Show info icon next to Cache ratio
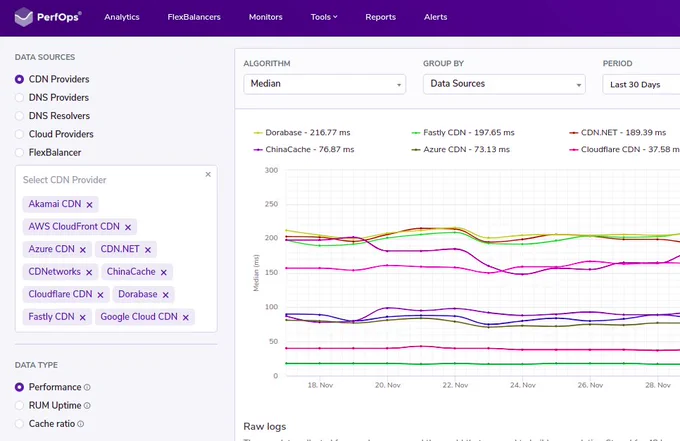This screenshot has height=441, width=680. [x=81, y=424]
